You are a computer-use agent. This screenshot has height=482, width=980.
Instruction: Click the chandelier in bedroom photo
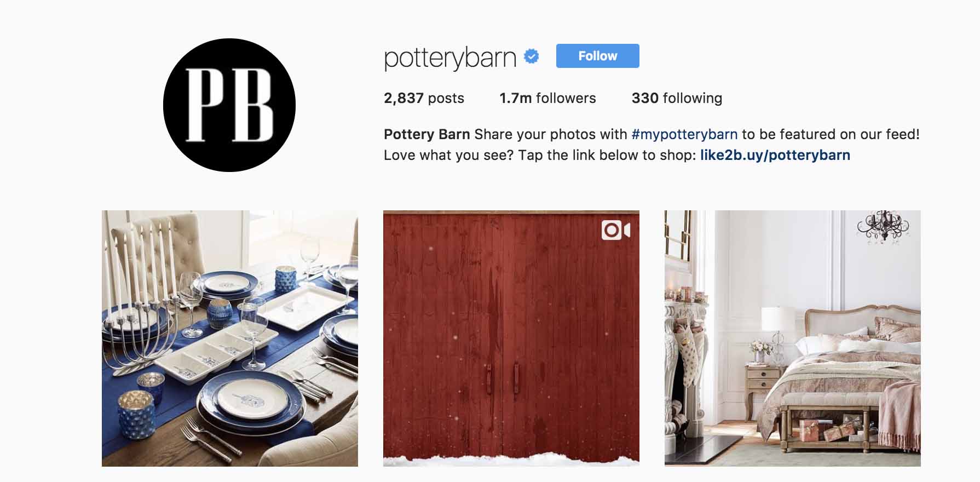[883, 225]
